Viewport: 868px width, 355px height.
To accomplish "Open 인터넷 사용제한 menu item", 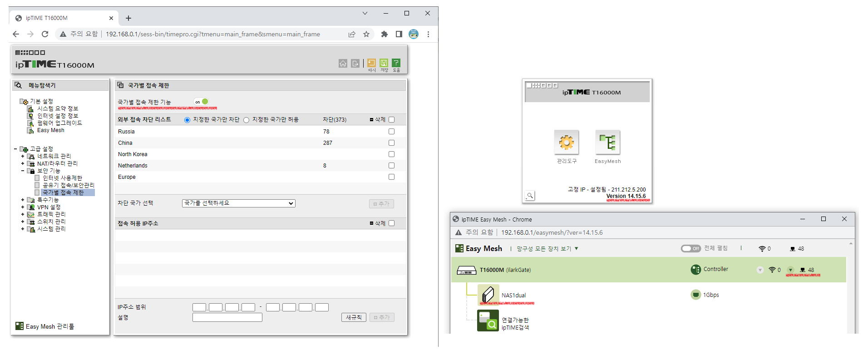I will pos(62,178).
